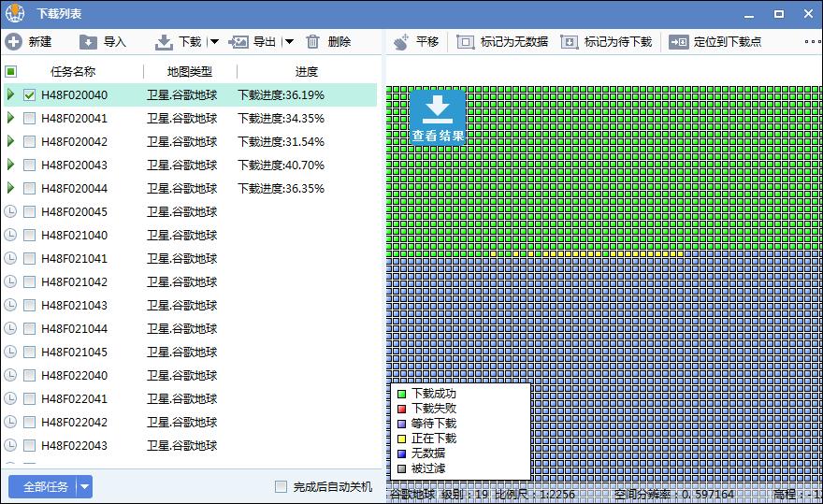Click the 删除 button label
Viewport: 823px width, 504px height.
[x=339, y=42]
